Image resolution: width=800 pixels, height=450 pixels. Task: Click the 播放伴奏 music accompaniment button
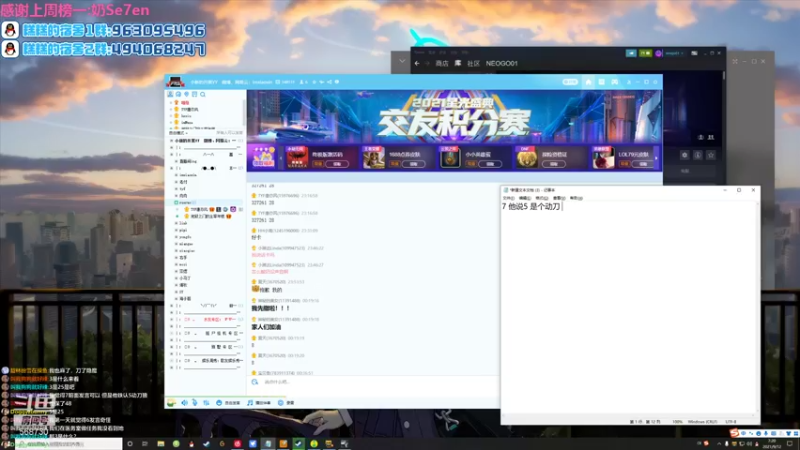(259, 403)
